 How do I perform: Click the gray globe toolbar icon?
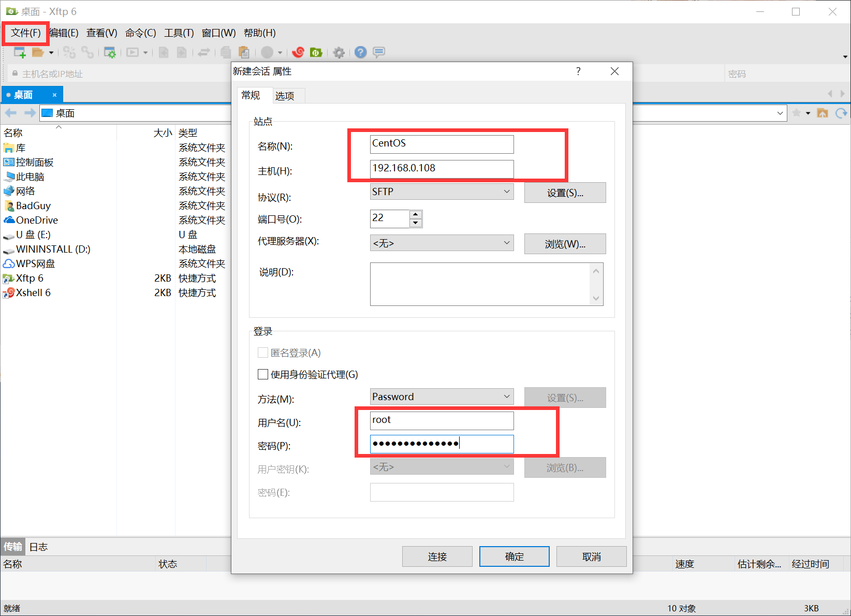click(267, 52)
